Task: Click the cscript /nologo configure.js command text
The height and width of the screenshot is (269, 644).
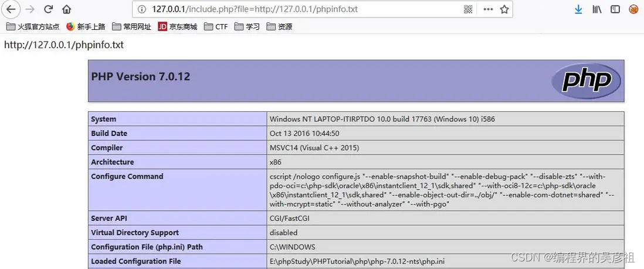Action: point(442,190)
